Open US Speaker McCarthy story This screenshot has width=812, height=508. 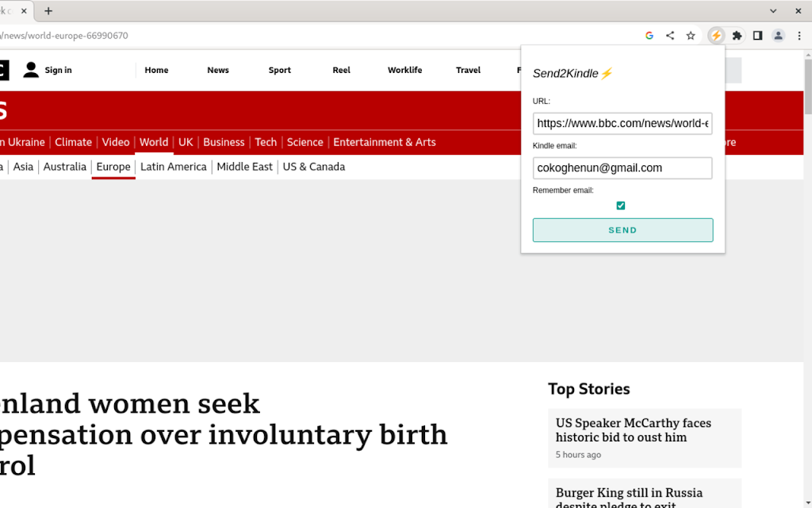634,430
